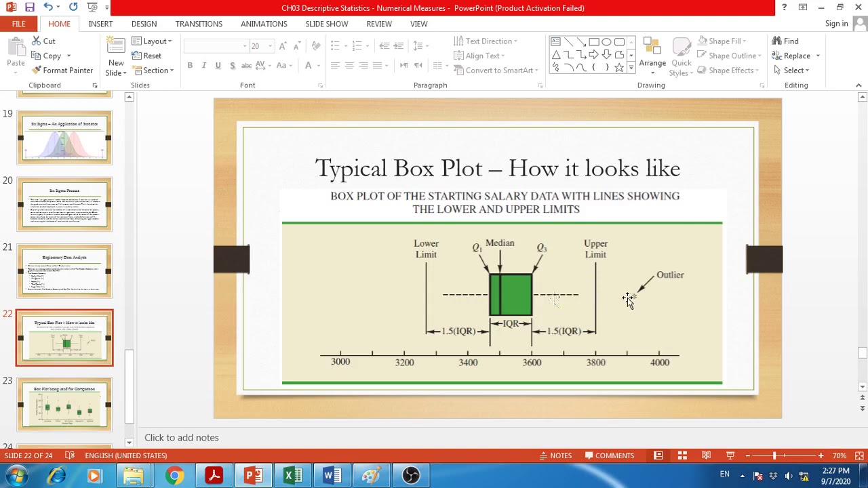This screenshot has width=868, height=488.
Task: Click the Save icon in quick access toolbar
Action: pyautogui.click(x=30, y=7)
